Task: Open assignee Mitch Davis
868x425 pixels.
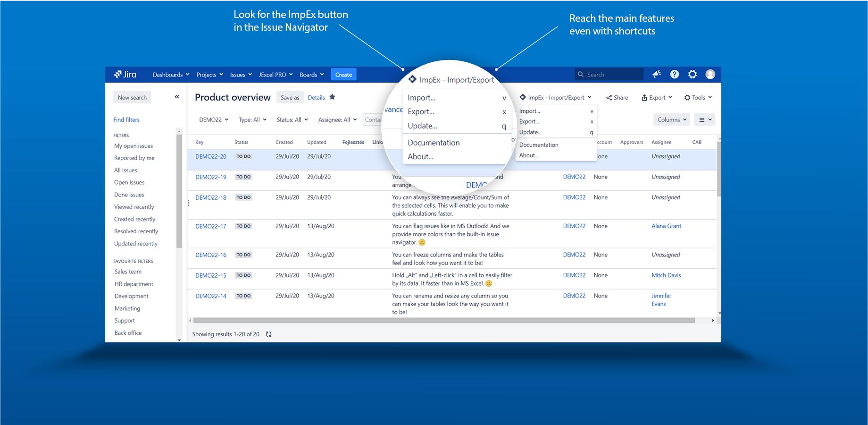Action: (x=666, y=275)
